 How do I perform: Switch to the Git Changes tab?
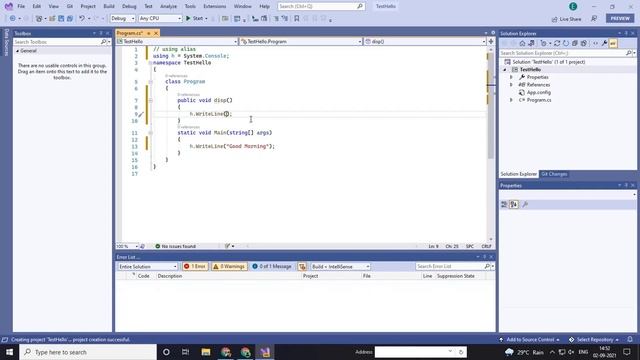click(x=554, y=174)
